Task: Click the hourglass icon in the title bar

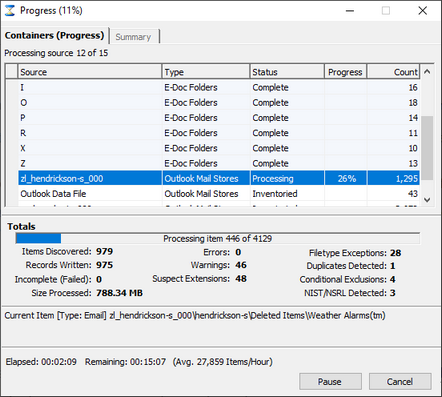Action: pos(10,10)
